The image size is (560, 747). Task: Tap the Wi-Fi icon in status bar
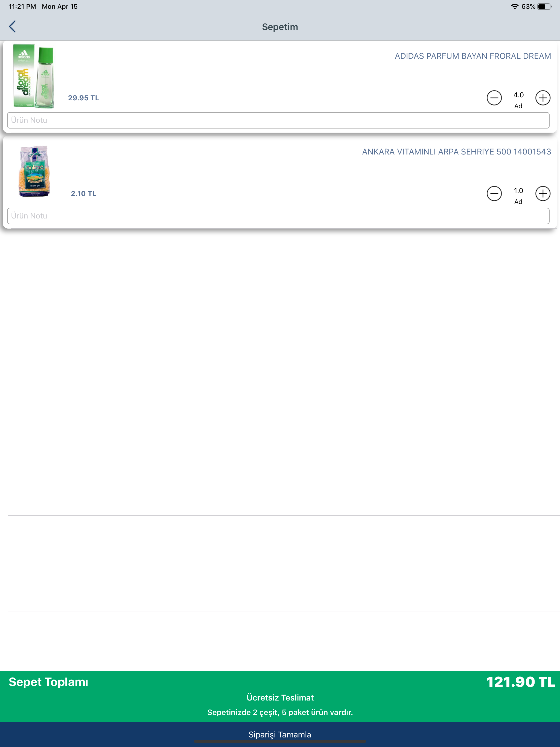tap(514, 6)
